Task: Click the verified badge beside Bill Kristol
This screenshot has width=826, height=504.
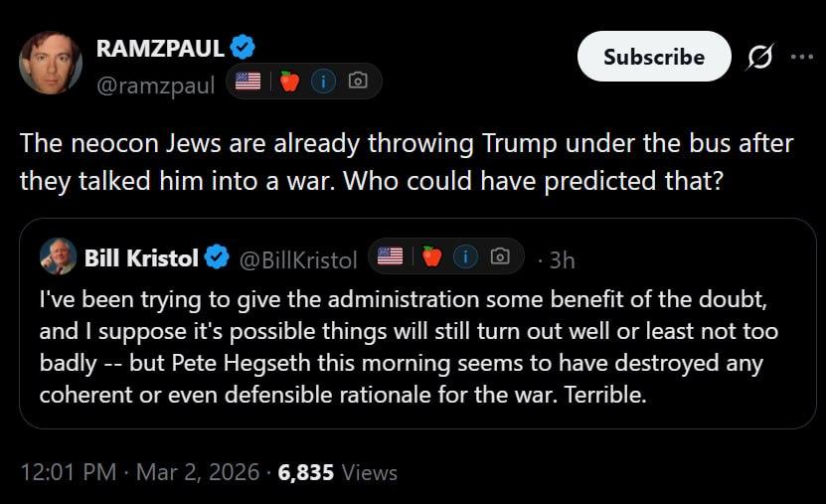Action: 217,258
